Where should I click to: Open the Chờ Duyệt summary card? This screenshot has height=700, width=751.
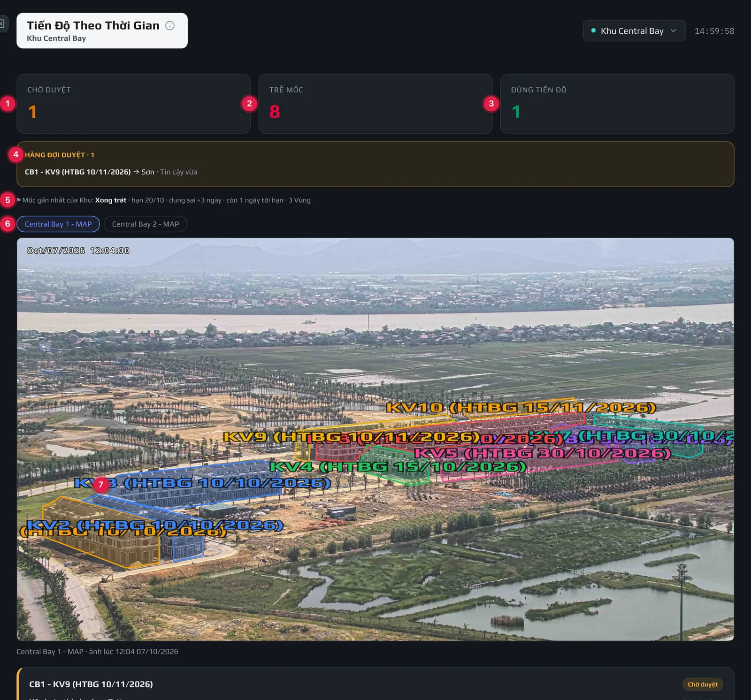[133, 104]
